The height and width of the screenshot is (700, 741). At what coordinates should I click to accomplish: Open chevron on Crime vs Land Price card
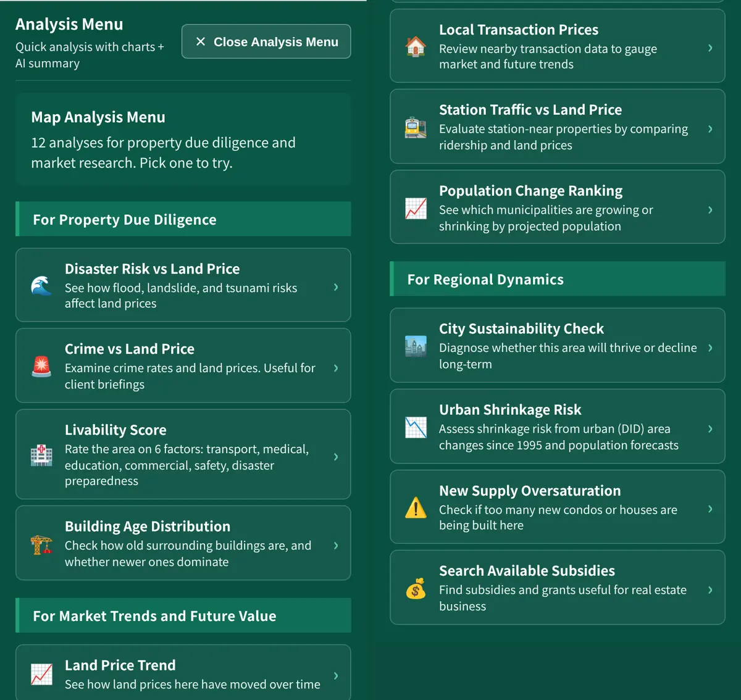[336, 368]
